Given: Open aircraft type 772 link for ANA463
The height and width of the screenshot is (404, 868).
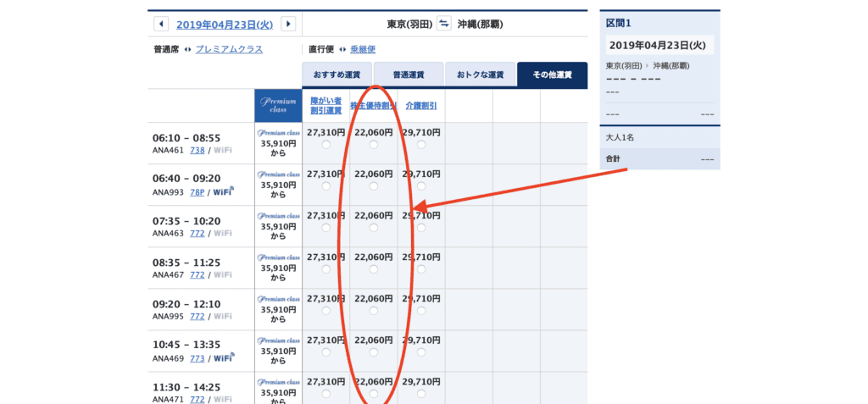Looking at the screenshot, I should (197, 234).
